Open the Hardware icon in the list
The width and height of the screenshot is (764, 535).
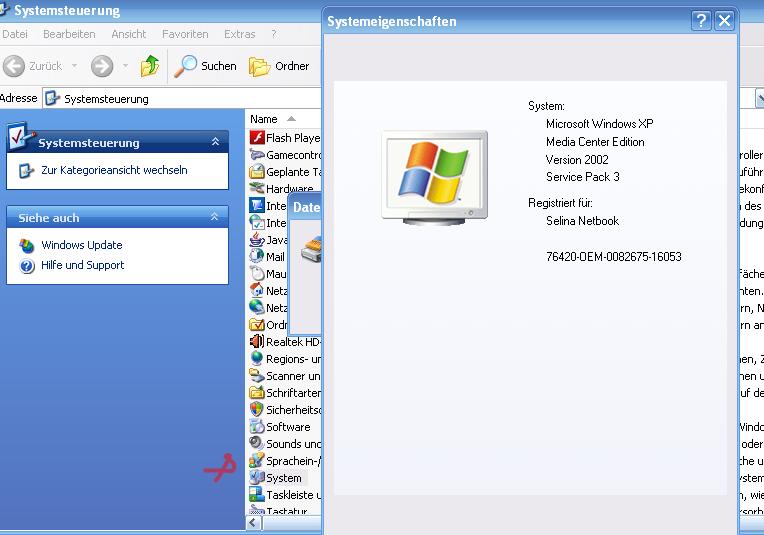(x=257, y=188)
